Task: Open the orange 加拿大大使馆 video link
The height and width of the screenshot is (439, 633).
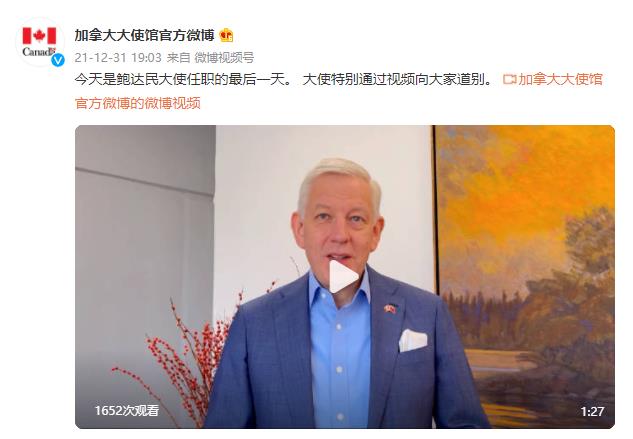Action: tap(560, 79)
